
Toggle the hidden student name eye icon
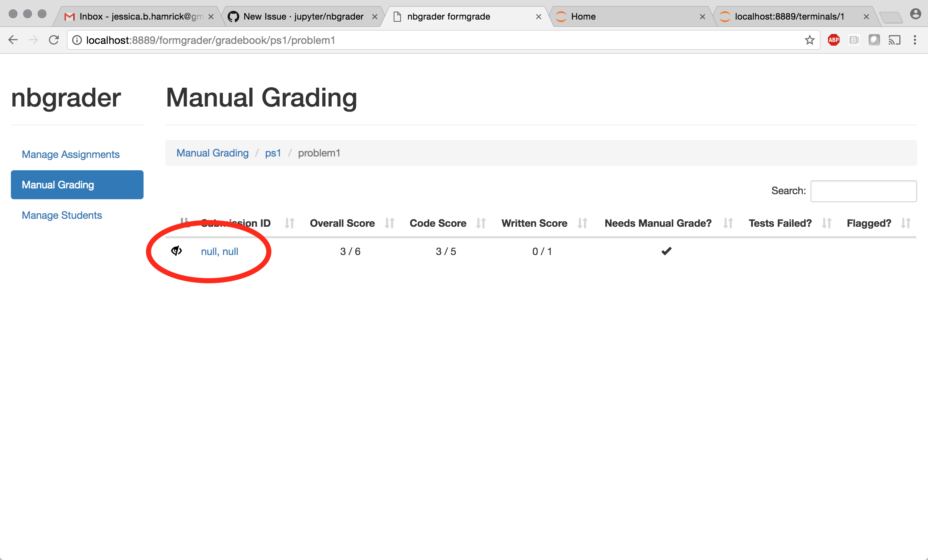(x=176, y=251)
